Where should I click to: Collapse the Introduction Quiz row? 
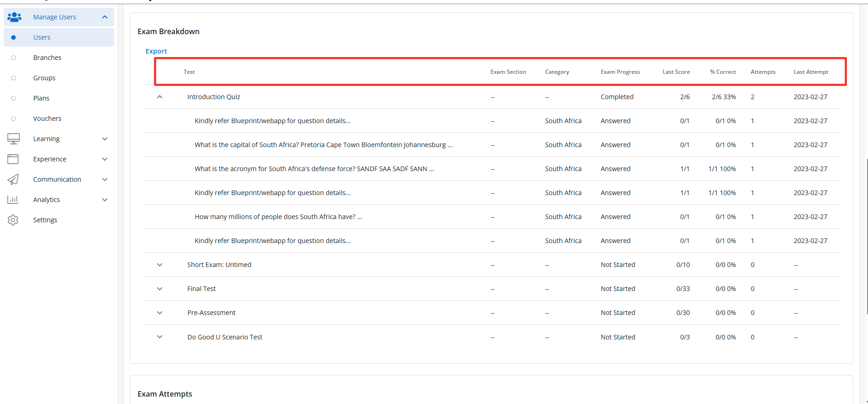click(x=160, y=97)
